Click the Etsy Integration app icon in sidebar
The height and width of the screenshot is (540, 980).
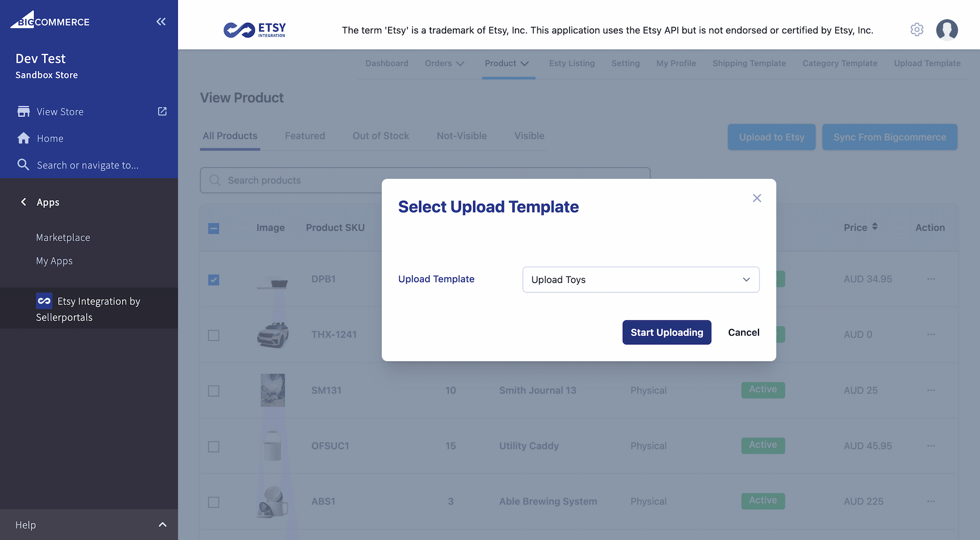[x=44, y=301]
